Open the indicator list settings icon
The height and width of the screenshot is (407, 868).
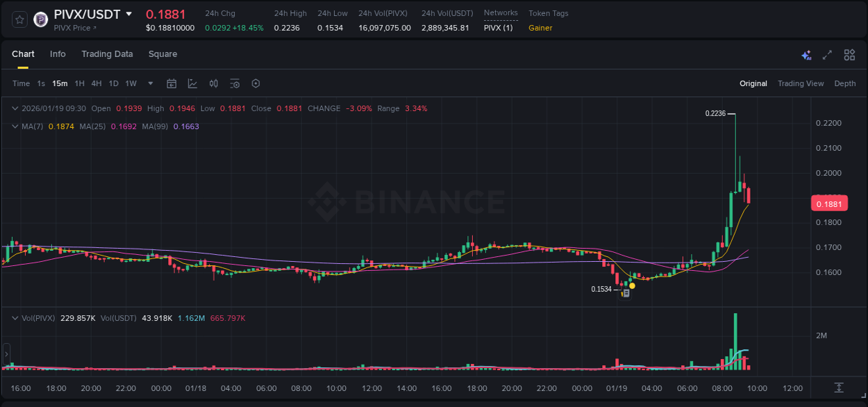pyautogui.click(x=235, y=83)
